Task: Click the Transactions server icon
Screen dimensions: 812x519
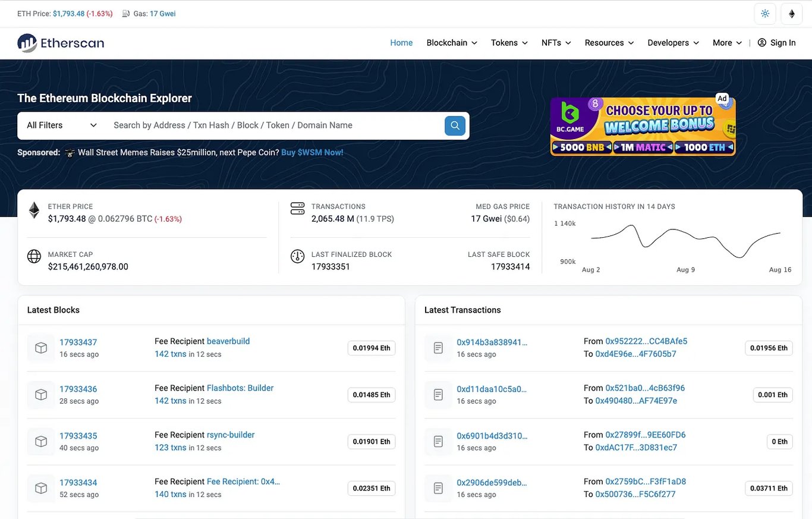Action: click(297, 209)
